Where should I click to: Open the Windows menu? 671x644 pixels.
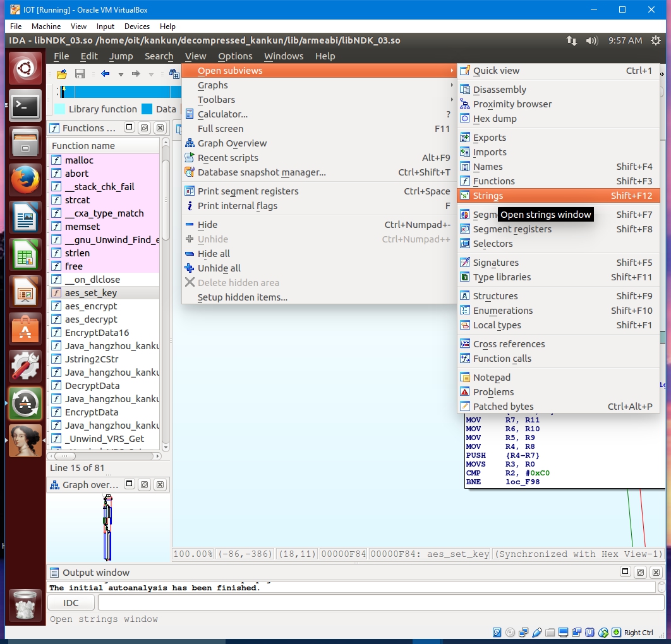coord(284,56)
